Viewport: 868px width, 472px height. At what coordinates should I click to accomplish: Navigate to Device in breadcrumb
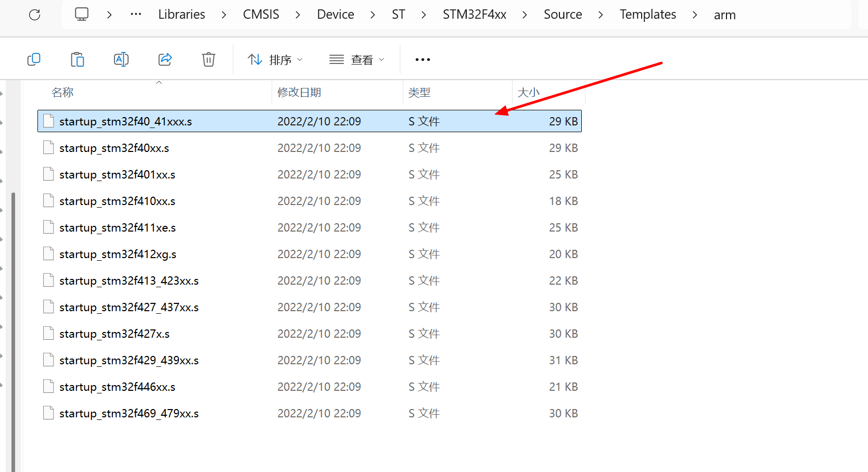(x=336, y=15)
